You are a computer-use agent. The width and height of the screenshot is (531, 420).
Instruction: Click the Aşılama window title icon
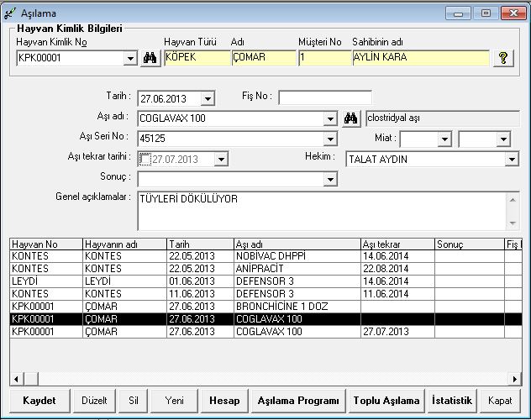[10, 13]
